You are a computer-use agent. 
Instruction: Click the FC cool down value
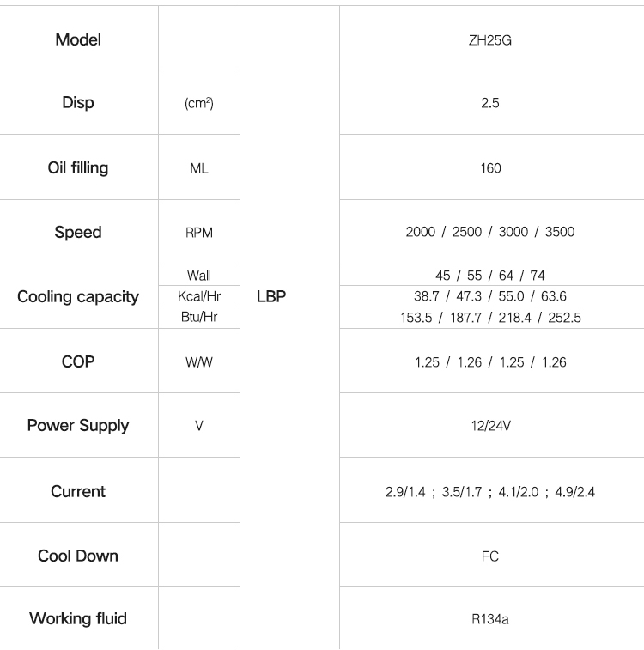[x=489, y=556]
